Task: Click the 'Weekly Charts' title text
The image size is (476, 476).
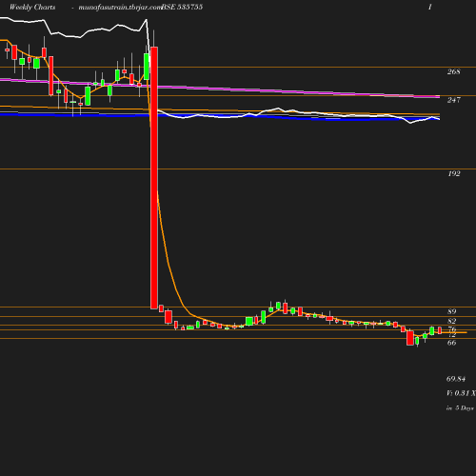Action: (x=32, y=7)
